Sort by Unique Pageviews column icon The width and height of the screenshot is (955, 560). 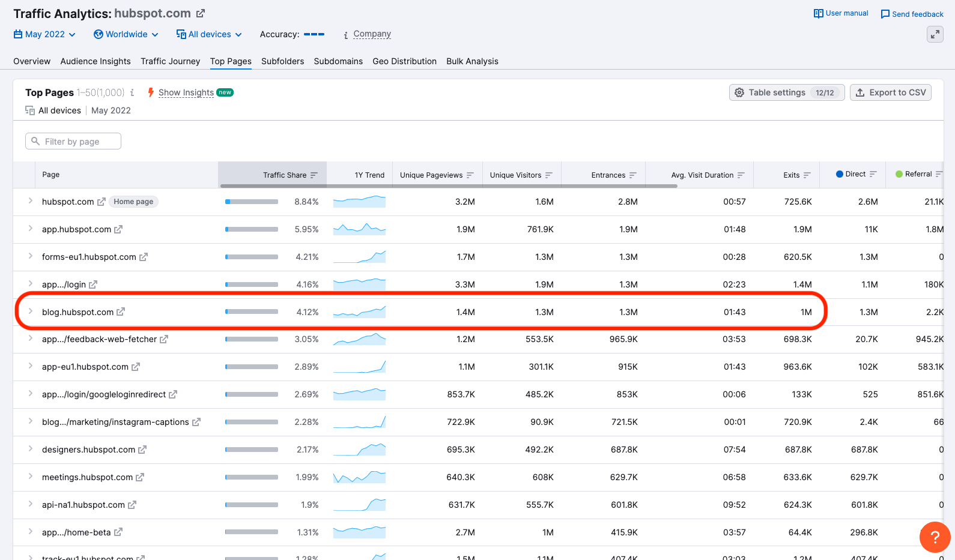pos(470,175)
